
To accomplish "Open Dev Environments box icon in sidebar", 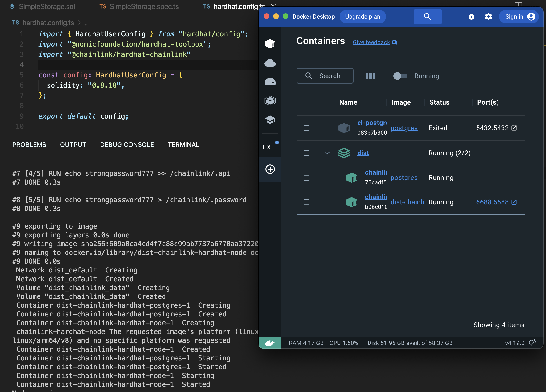I will (x=270, y=101).
